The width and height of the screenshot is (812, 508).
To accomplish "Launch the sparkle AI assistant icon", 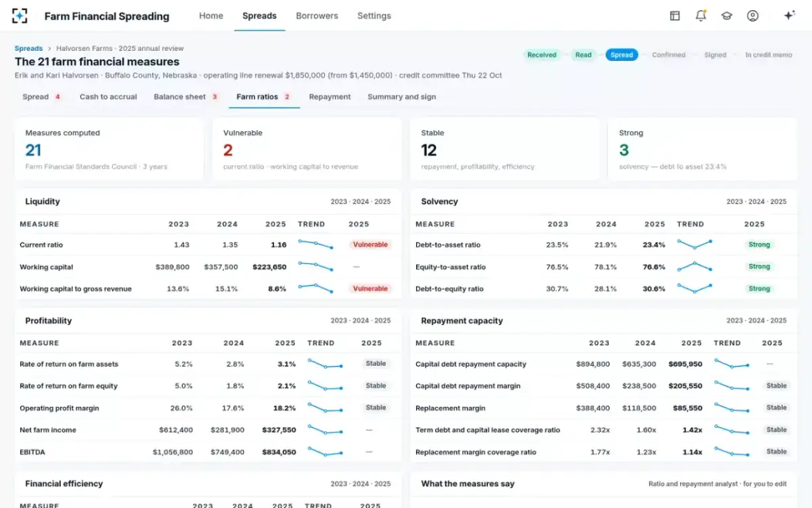I will pyautogui.click(x=789, y=16).
